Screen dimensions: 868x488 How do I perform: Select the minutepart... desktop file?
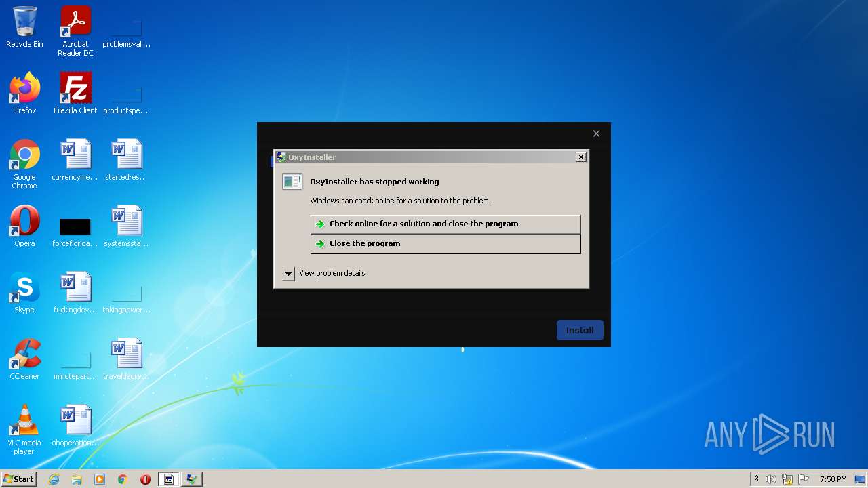pyautogui.click(x=75, y=366)
